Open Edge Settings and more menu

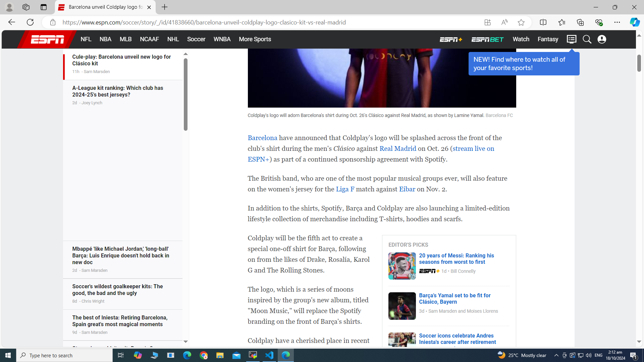tap(617, 22)
